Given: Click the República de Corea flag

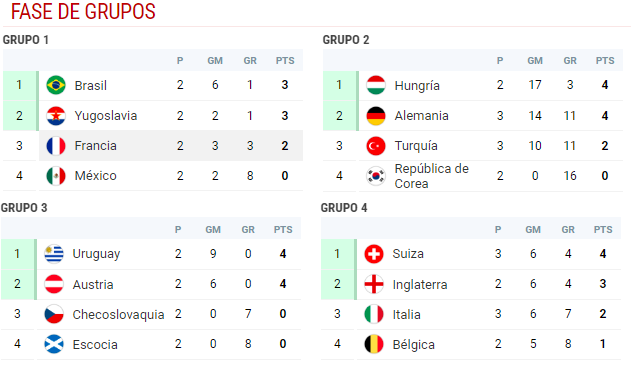Looking at the screenshot, I should tap(376, 176).
